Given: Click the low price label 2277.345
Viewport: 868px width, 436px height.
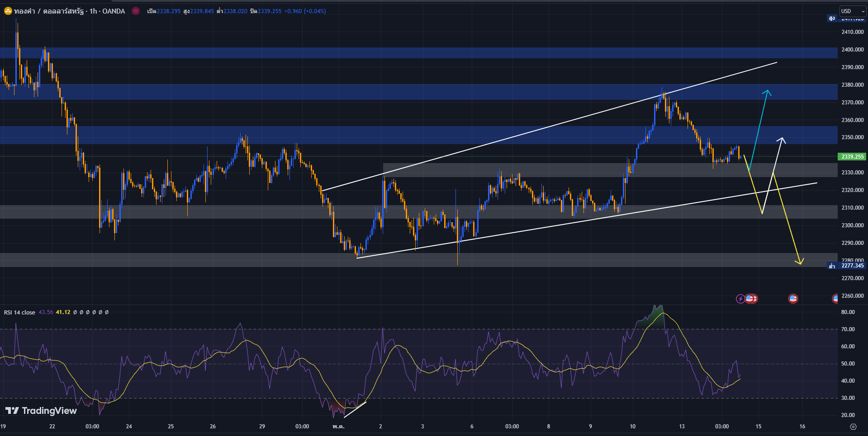Looking at the screenshot, I should (x=852, y=266).
